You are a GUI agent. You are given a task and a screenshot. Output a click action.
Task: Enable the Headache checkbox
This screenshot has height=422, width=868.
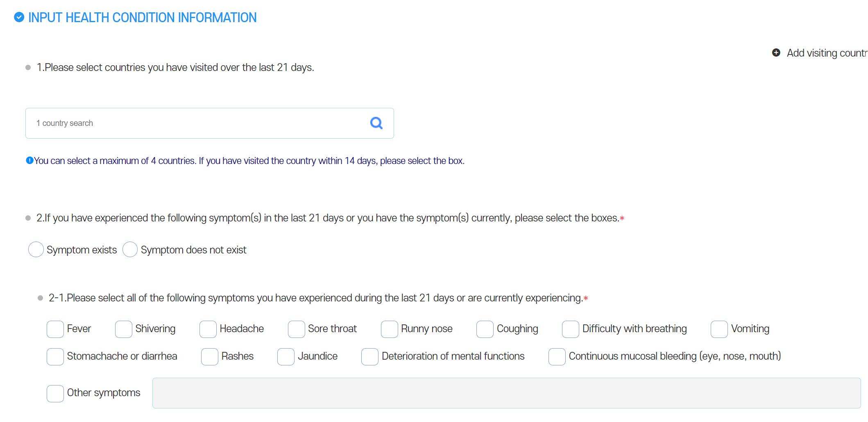(208, 329)
